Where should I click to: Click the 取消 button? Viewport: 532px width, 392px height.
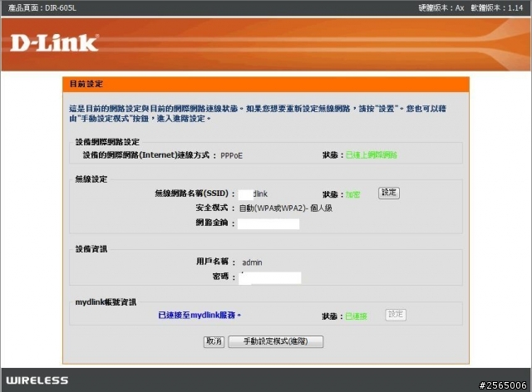click(x=214, y=341)
